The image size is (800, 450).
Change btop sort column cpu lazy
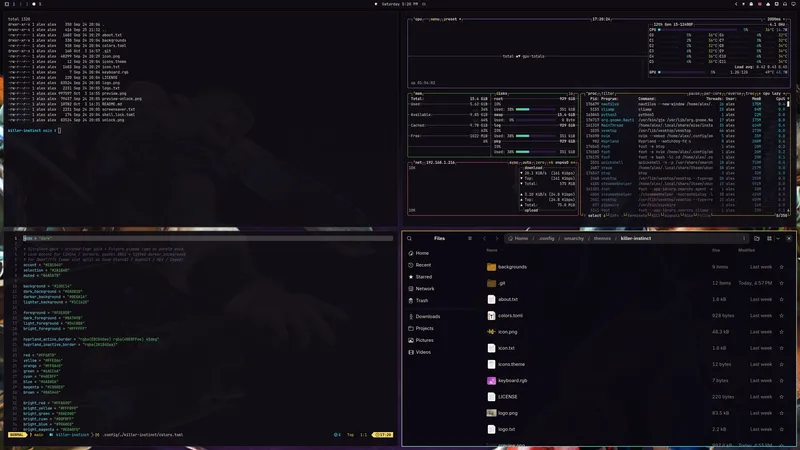pos(772,94)
